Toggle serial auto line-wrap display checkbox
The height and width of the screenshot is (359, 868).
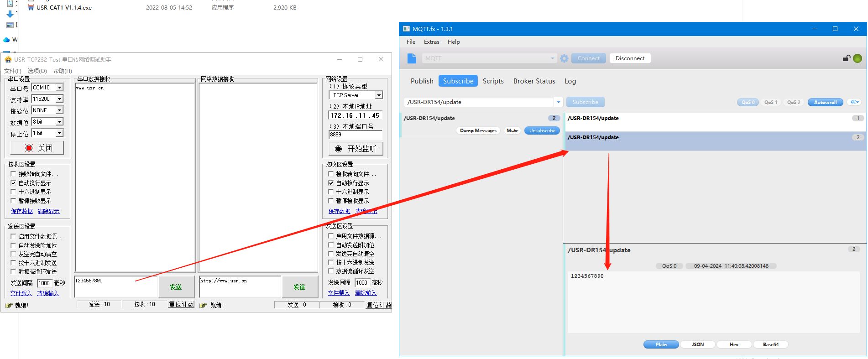point(13,183)
